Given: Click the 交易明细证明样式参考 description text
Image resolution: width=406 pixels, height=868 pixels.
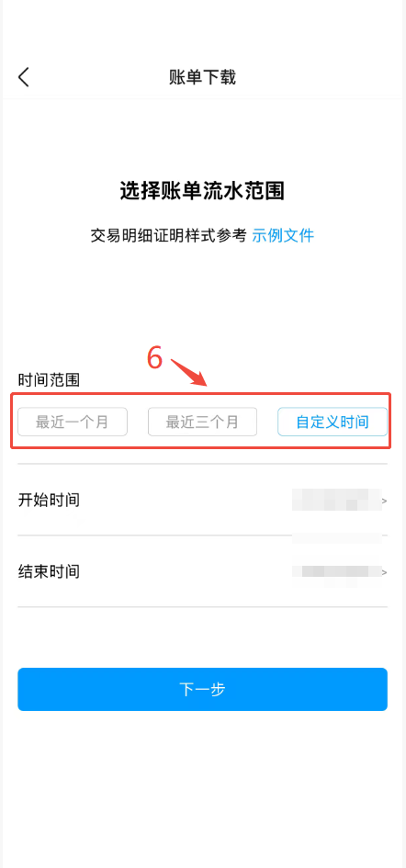Looking at the screenshot, I should pos(168,235).
